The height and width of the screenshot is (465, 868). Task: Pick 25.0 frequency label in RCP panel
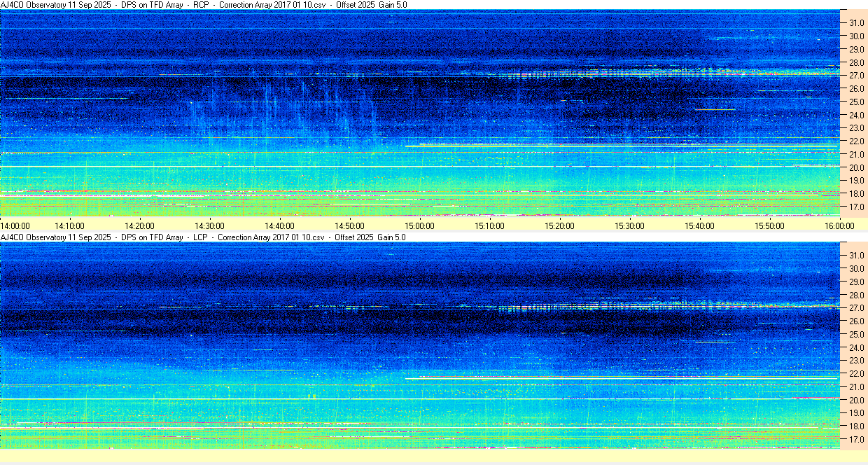(857, 102)
